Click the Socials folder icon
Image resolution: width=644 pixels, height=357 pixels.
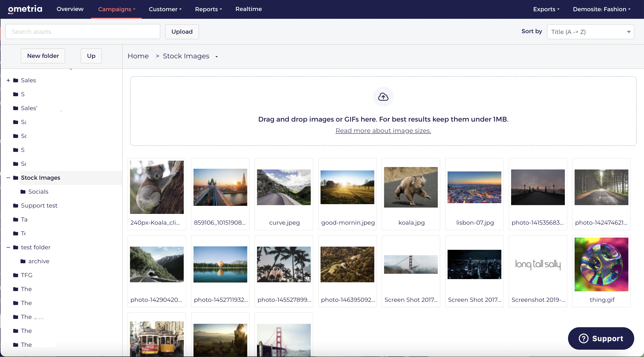point(23,192)
